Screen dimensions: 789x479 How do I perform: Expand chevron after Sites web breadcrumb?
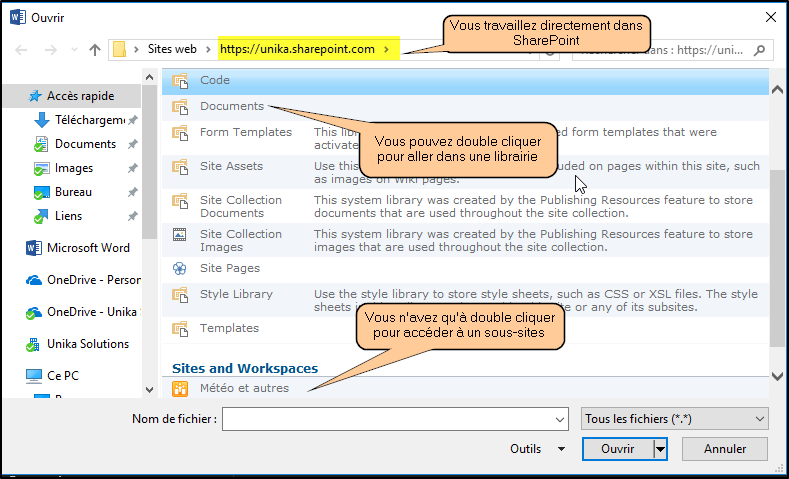(208, 49)
